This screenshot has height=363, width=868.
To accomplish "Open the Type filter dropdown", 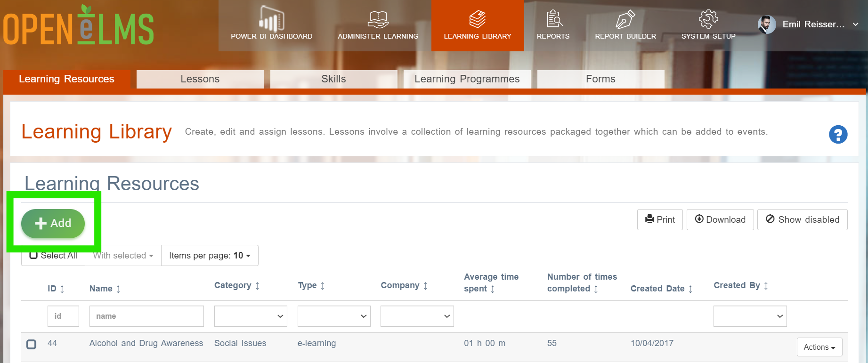I will point(334,316).
